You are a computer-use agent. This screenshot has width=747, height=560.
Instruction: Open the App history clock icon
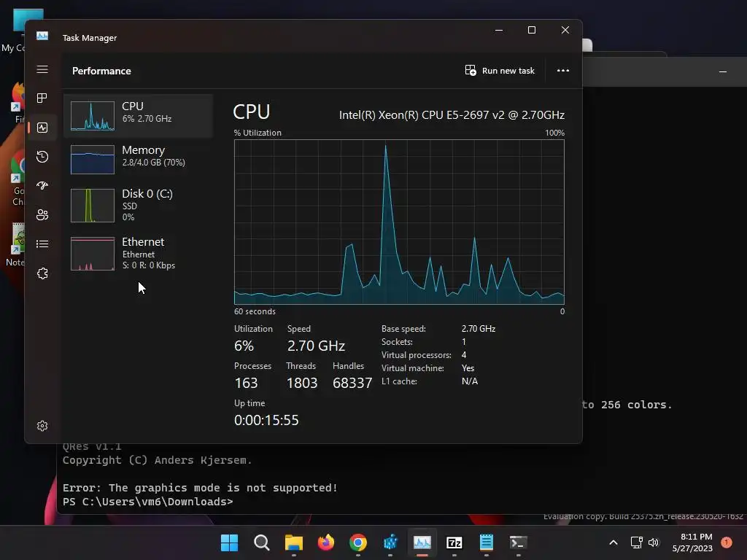pos(42,157)
